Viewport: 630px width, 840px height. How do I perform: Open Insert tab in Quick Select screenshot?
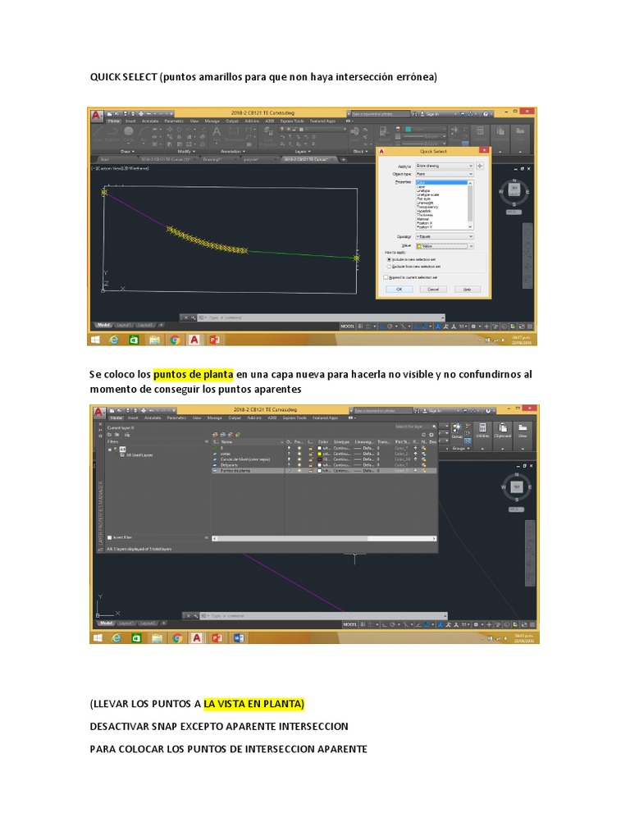point(130,121)
